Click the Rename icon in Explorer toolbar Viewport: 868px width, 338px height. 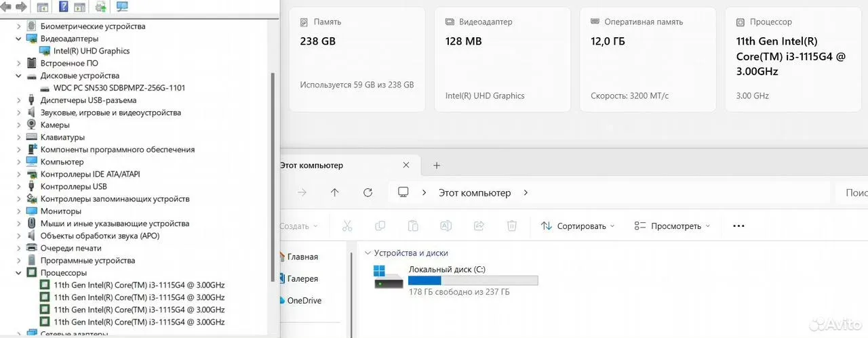(446, 226)
